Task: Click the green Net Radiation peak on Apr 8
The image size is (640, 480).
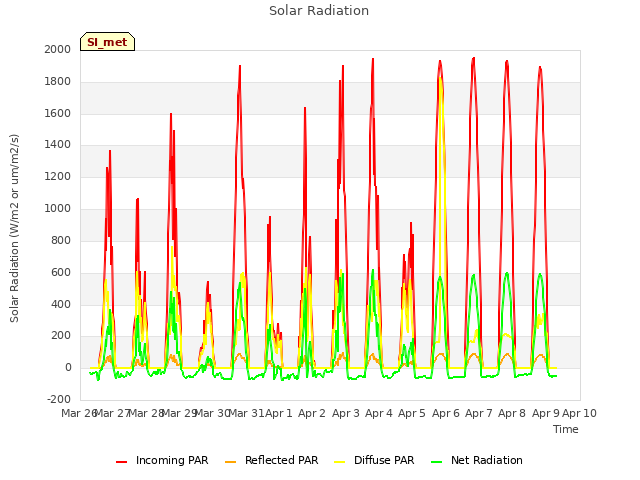Action: 507,273
